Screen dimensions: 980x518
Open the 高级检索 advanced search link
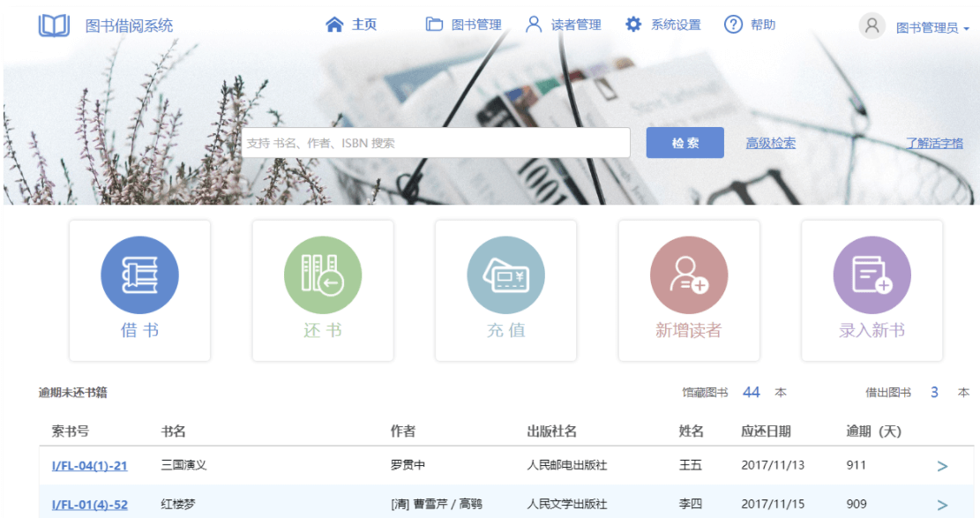[x=770, y=143]
